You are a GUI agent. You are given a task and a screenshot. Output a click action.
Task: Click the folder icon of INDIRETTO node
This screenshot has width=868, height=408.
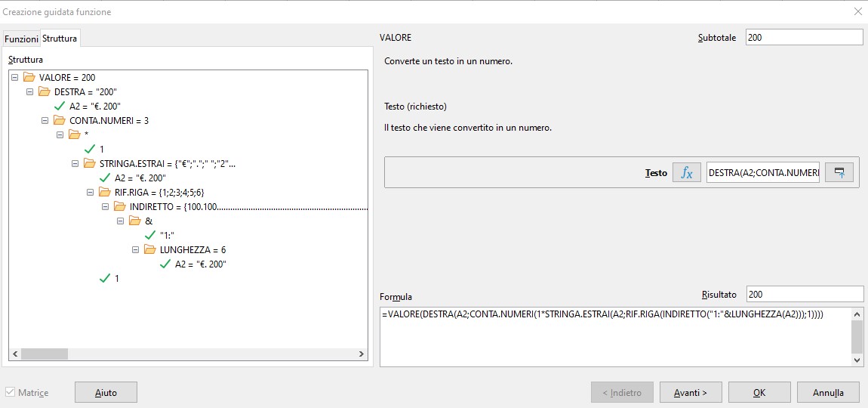(x=120, y=206)
